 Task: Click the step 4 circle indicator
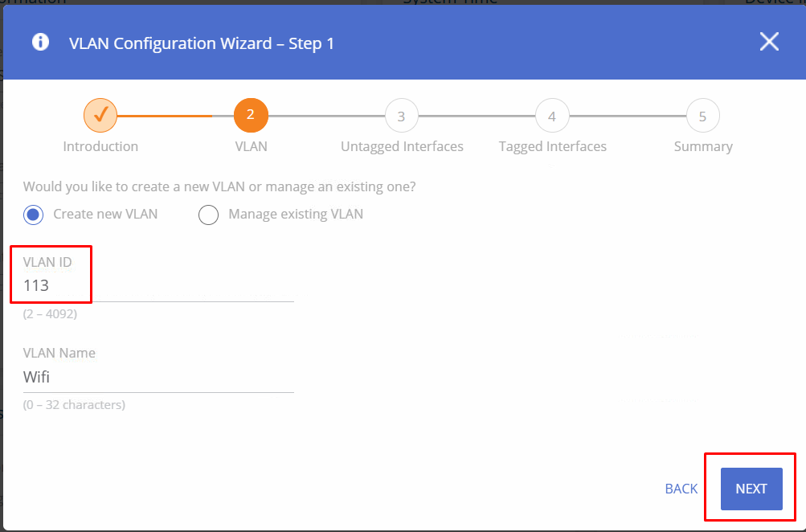point(552,116)
